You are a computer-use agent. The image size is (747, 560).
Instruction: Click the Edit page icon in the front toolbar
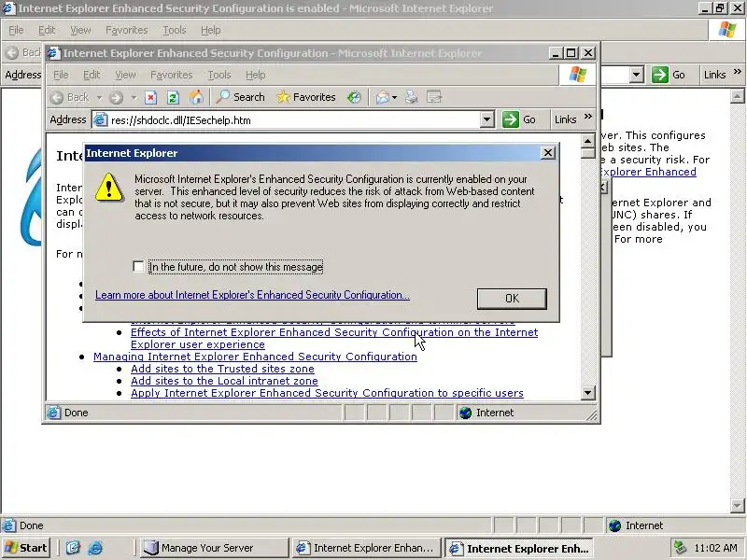tap(434, 97)
